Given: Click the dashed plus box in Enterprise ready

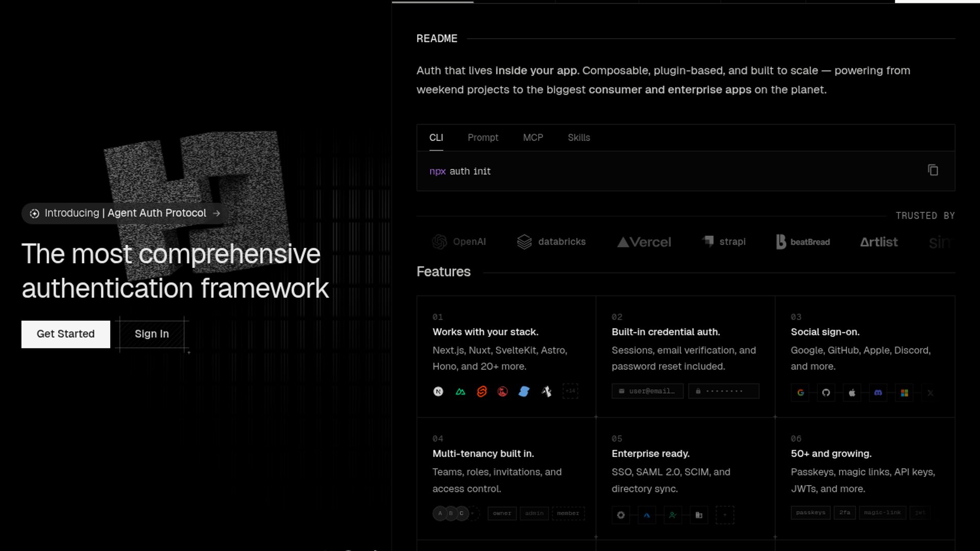Looking at the screenshot, I should pos(725,515).
